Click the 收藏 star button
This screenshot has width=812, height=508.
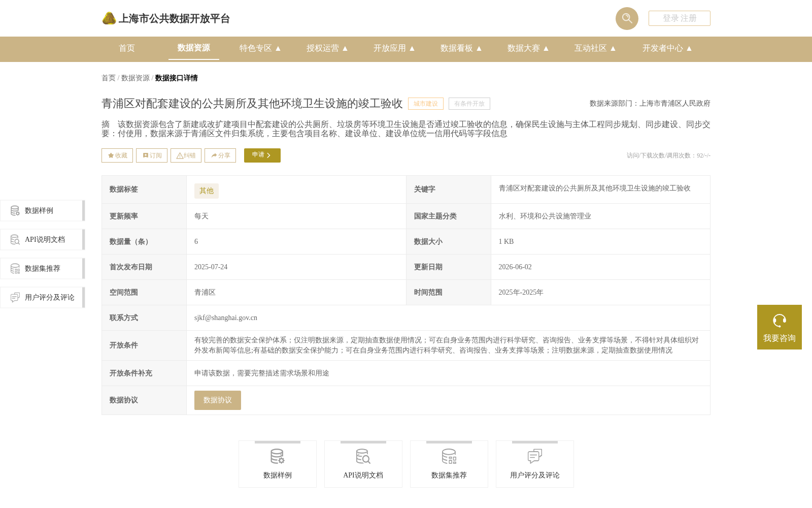click(x=117, y=155)
